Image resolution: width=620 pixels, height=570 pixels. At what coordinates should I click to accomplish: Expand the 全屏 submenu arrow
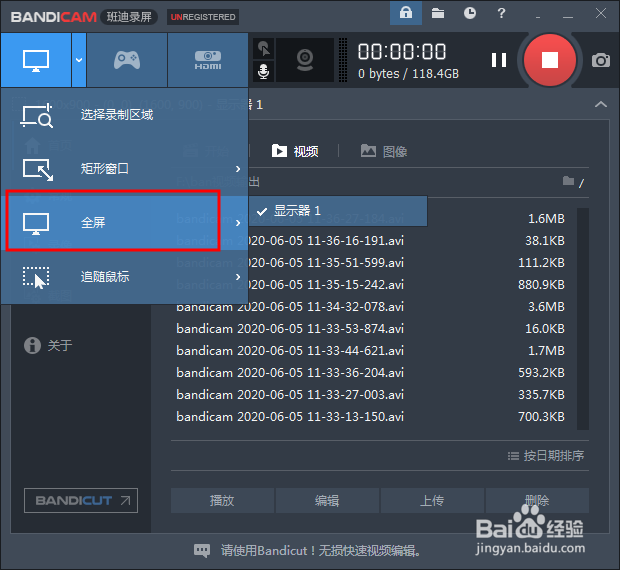click(238, 223)
